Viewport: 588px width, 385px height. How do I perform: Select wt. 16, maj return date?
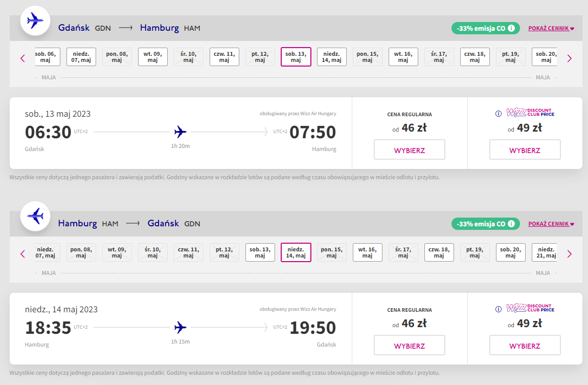(x=368, y=252)
